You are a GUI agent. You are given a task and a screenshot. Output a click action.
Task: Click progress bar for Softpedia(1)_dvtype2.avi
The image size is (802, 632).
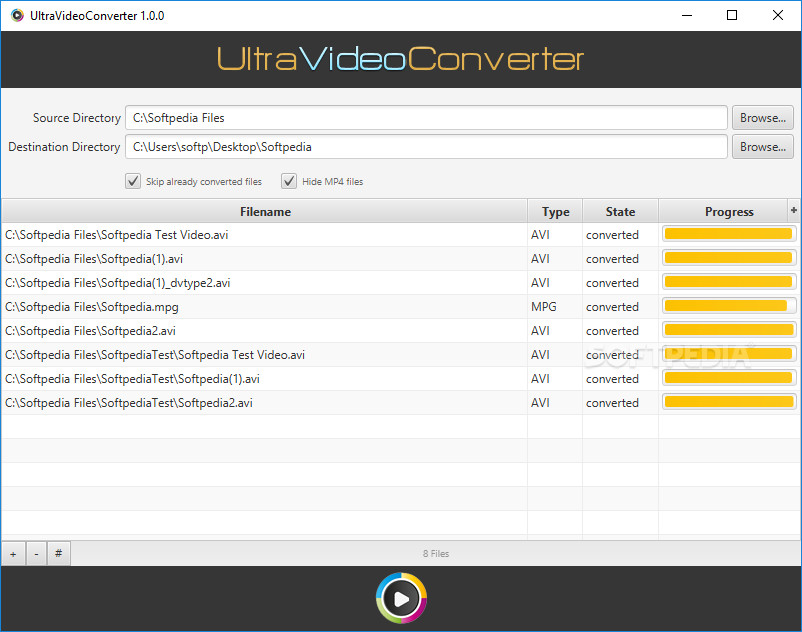tap(729, 282)
